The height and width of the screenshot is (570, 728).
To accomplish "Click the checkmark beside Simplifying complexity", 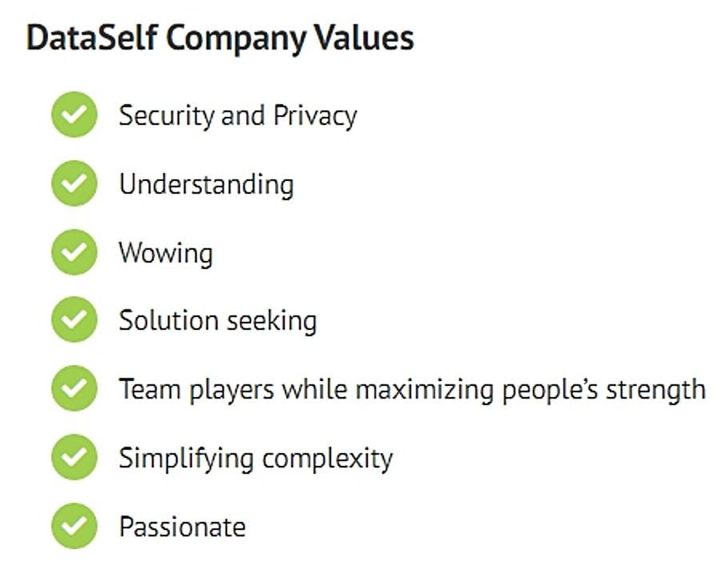I will pyautogui.click(x=74, y=456).
